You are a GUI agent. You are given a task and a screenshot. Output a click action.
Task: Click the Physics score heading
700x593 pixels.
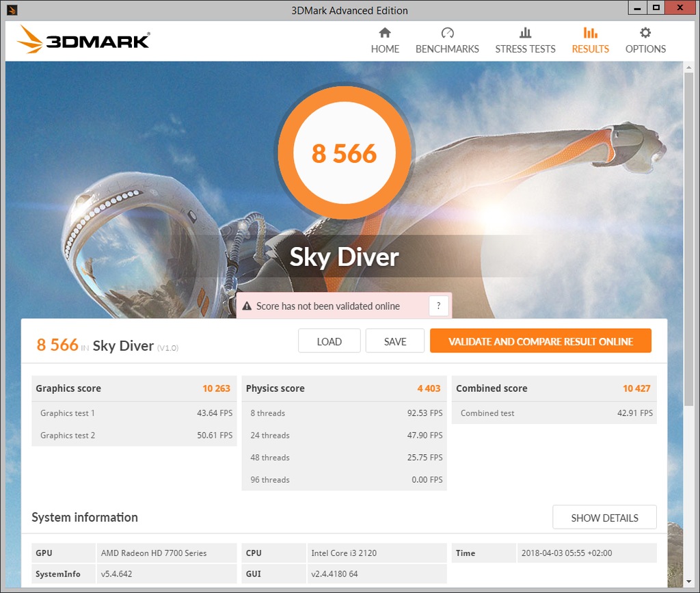pos(275,388)
